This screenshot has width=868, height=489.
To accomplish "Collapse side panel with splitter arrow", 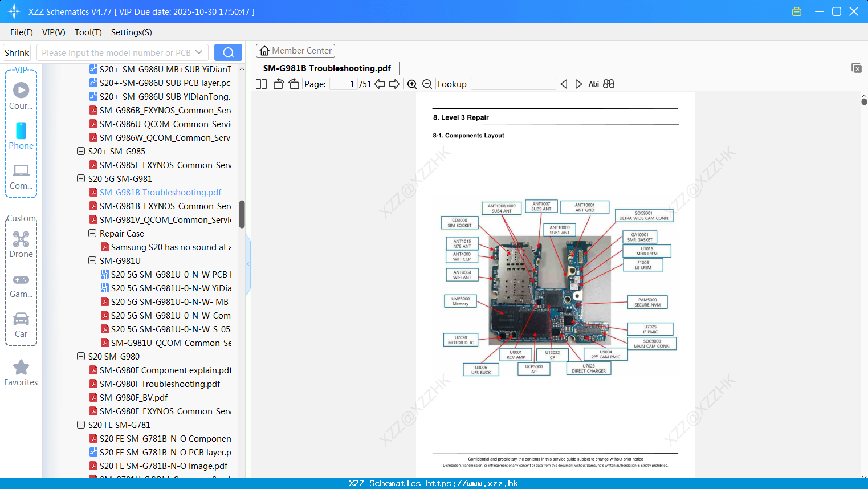I will pyautogui.click(x=248, y=264).
